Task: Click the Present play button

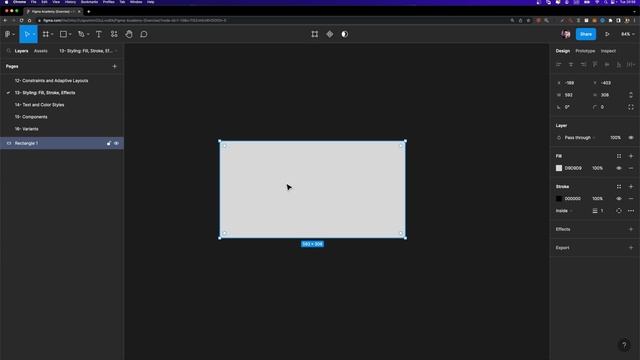Action: (x=607, y=34)
